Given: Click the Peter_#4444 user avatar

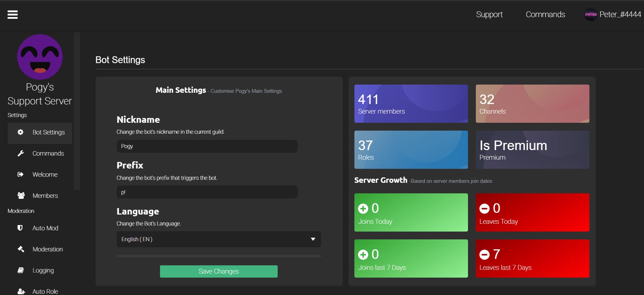Looking at the screenshot, I should pyautogui.click(x=590, y=14).
